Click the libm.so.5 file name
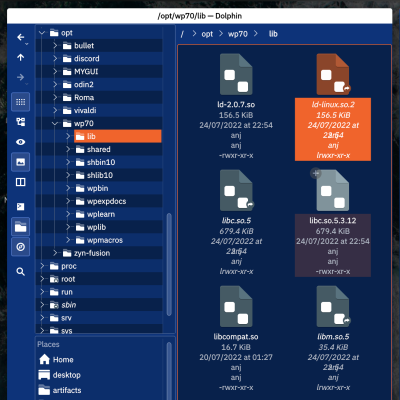 click(x=333, y=337)
